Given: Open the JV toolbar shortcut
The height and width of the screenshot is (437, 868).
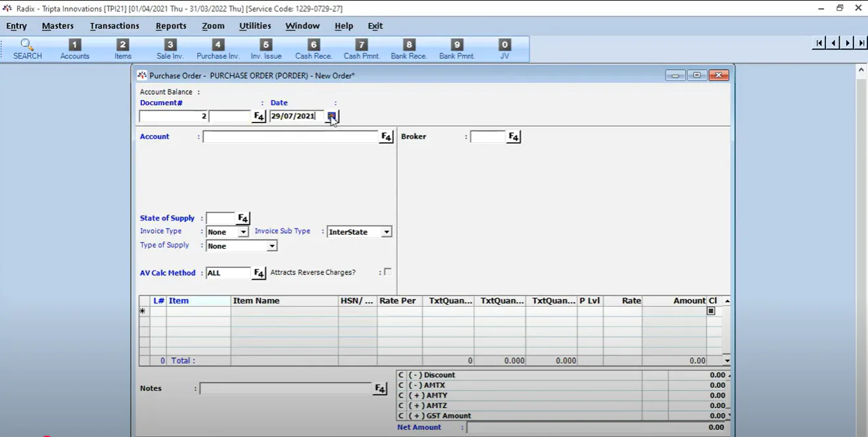Looking at the screenshot, I should click(505, 49).
